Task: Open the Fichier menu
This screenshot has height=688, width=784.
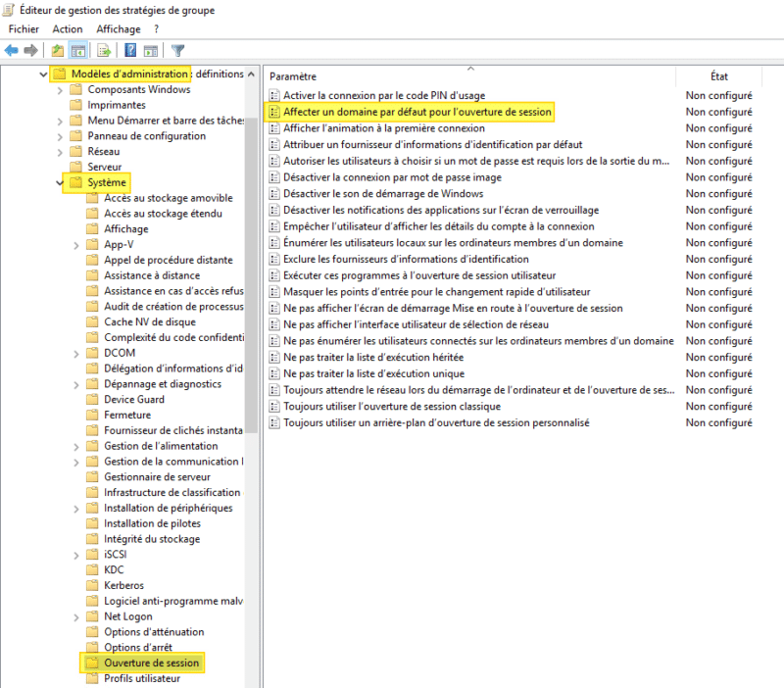Action: 23,29
